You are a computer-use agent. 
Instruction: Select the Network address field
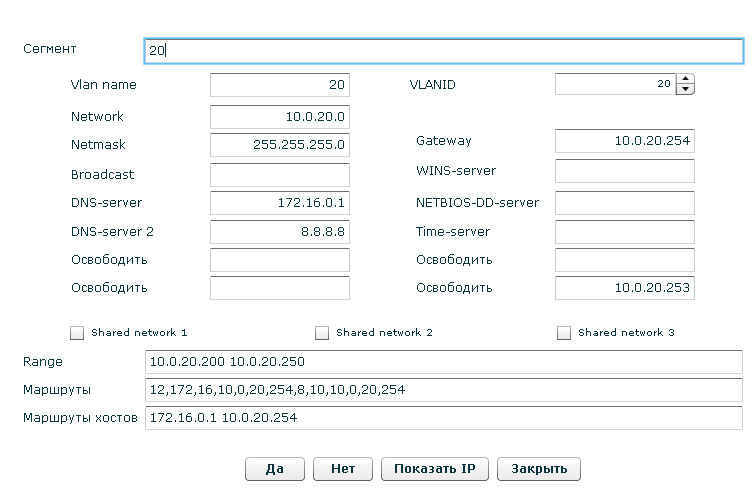point(280,117)
